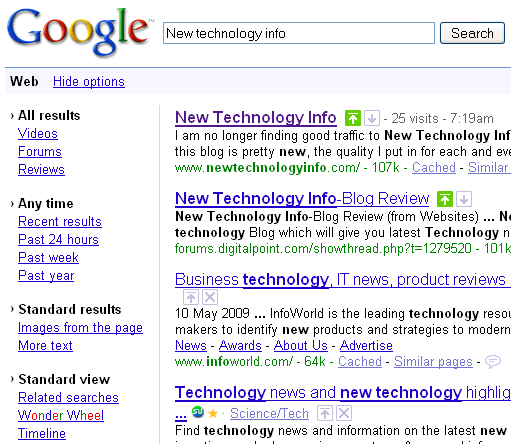Open the Timeline view
This screenshot has height=444, width=511.
(x=42, y=433)
